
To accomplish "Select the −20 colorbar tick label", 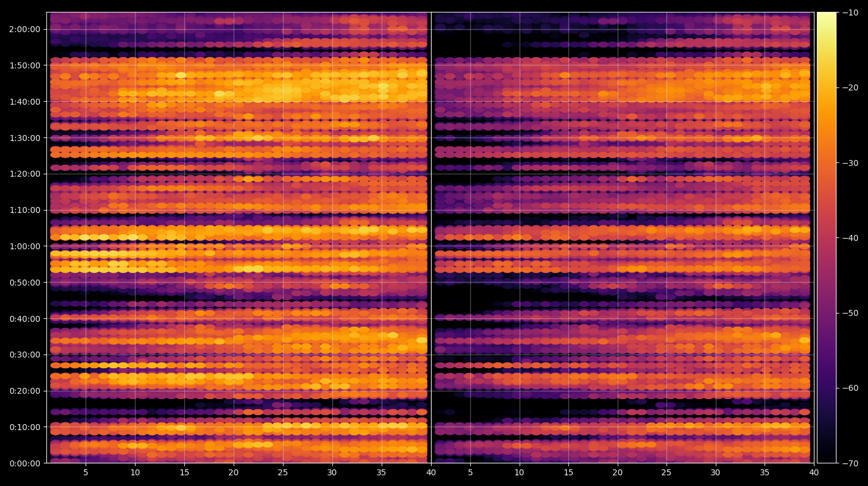I will click(850, 87).
